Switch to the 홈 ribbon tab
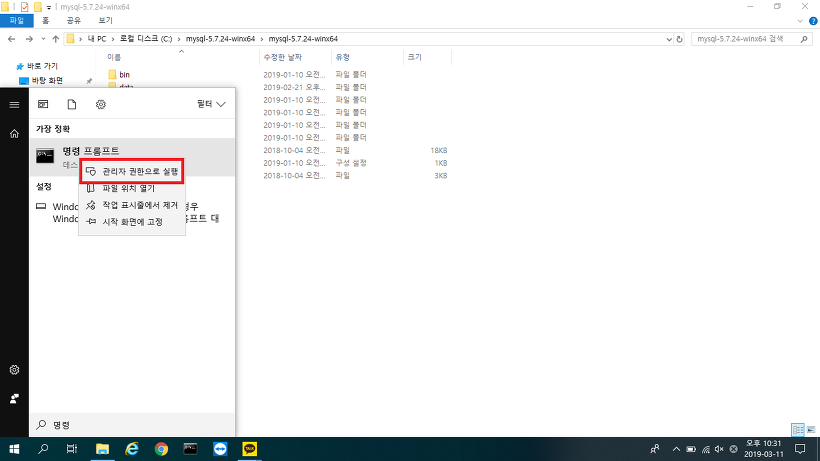 [x=45, y=21]
